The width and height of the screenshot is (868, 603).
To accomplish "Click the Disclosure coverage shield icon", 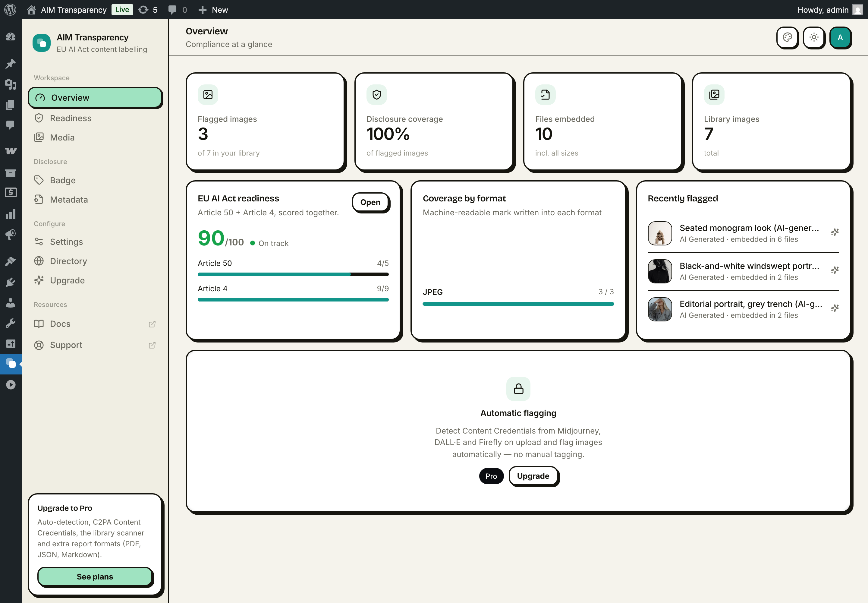I will (377, 94).
